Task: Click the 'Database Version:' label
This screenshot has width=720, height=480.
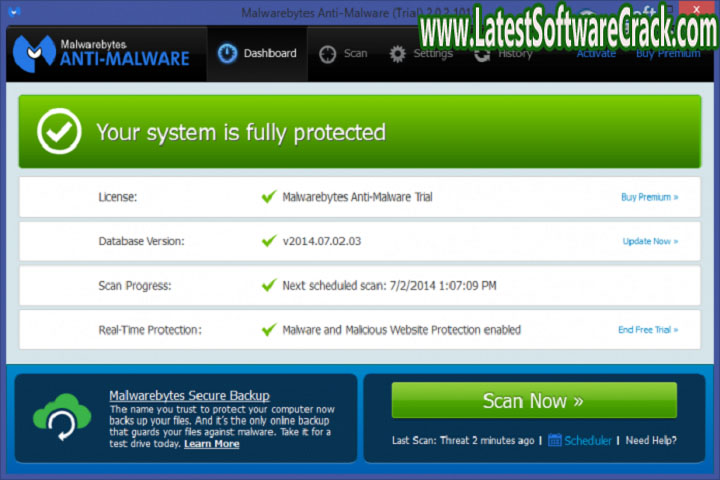Action: pos(141,241)
